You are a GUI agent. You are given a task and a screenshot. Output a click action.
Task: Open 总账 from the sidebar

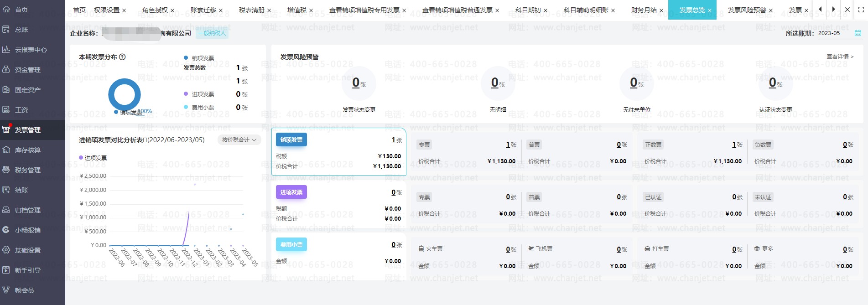[21, 30]
